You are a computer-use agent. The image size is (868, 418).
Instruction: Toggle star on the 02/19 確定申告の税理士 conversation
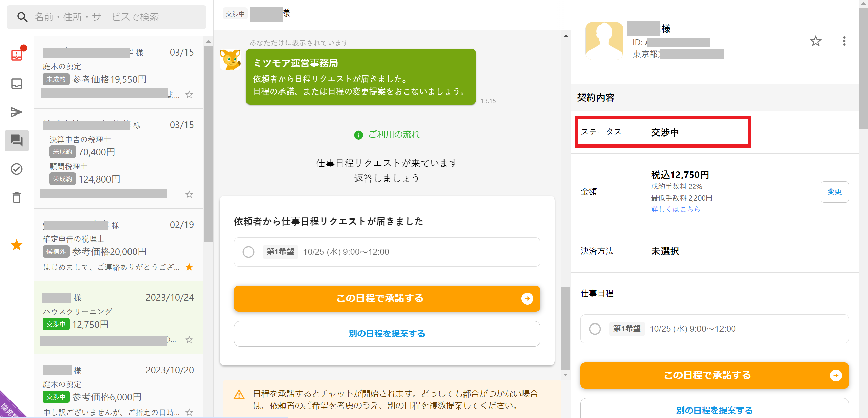point(189,267)
